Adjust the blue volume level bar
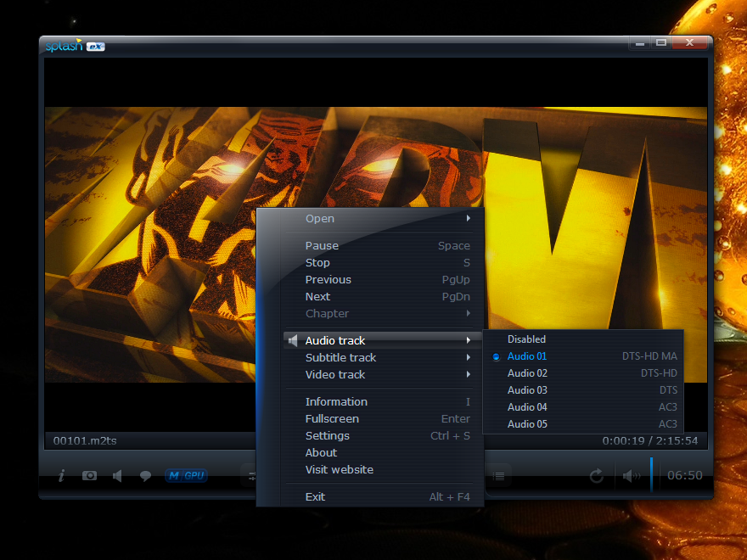Viewport: 747px width, 560px height. [651, 474]
